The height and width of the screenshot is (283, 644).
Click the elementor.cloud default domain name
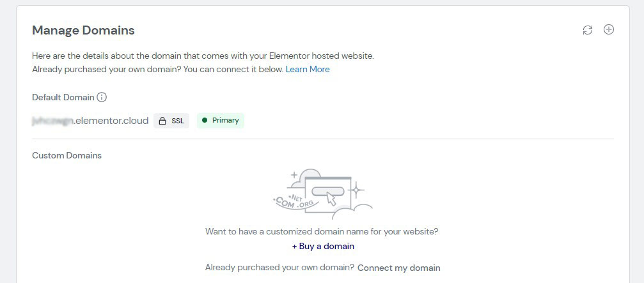(90, 121)
